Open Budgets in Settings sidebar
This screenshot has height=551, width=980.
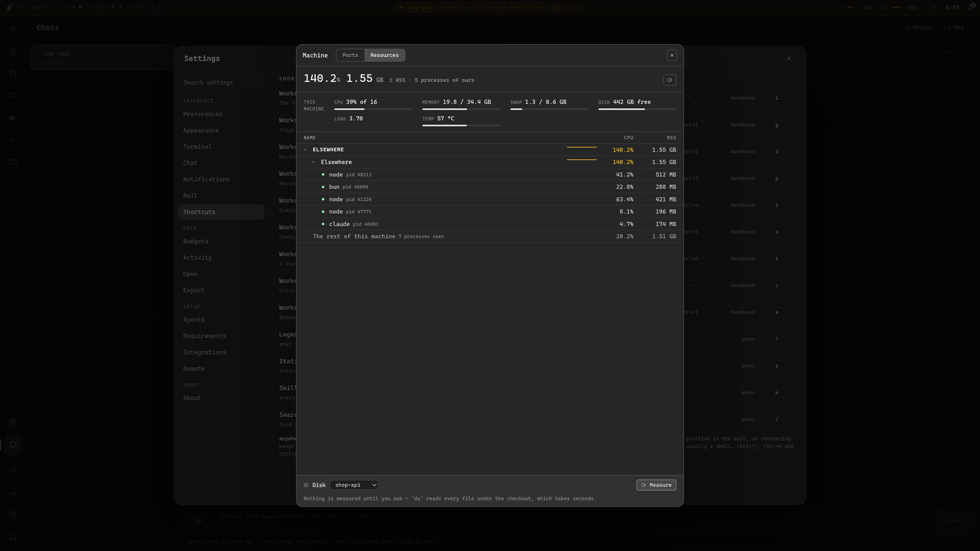coord(221,241)
